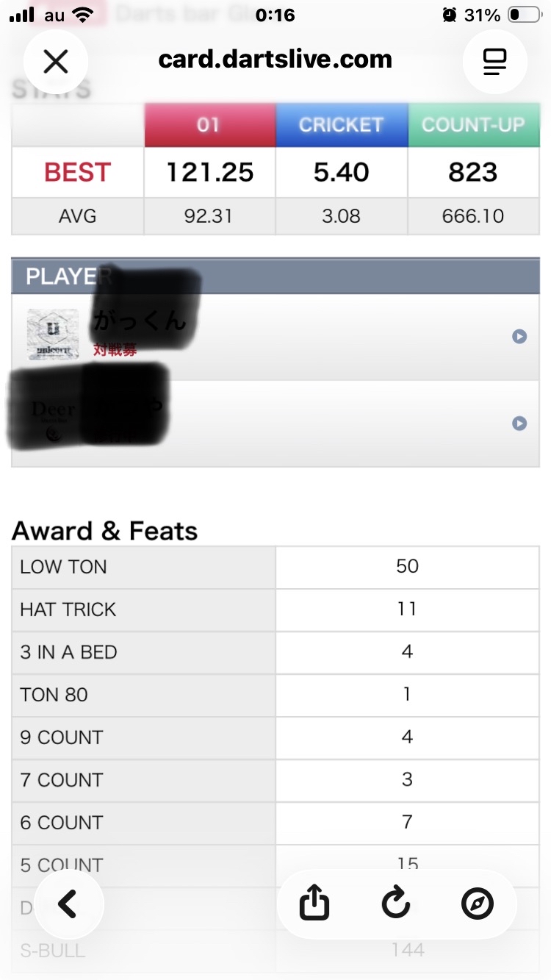Tap the HAT TRICK award row
The image size is (551, 980).
coord(275,609)
